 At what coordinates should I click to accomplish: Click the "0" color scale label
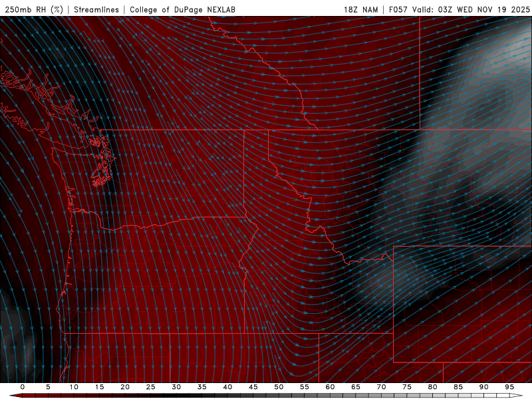coord(23,387)
